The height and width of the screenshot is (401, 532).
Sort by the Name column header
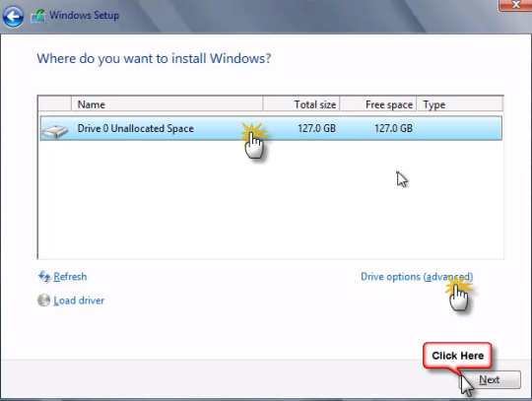pos(166,104)
